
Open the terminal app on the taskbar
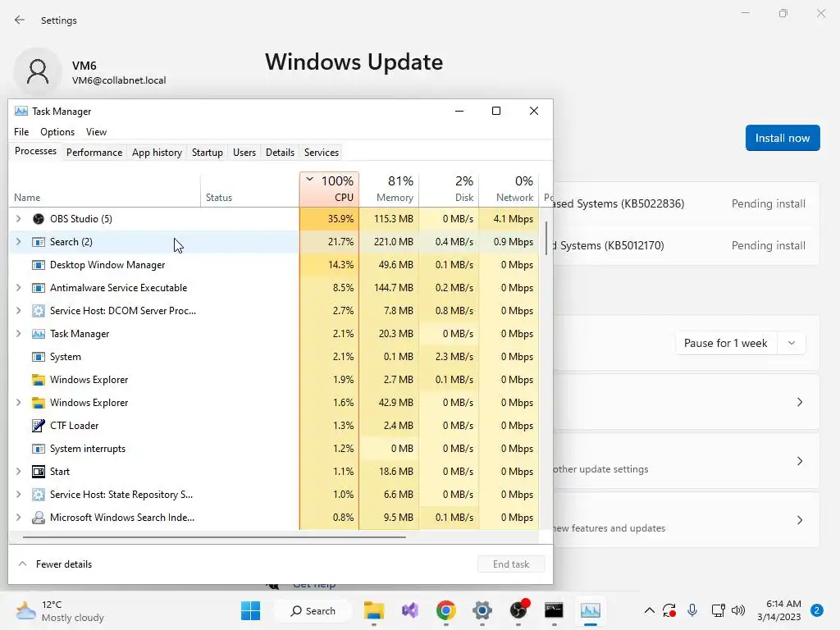pyautogui.click(x=554, y=610)
